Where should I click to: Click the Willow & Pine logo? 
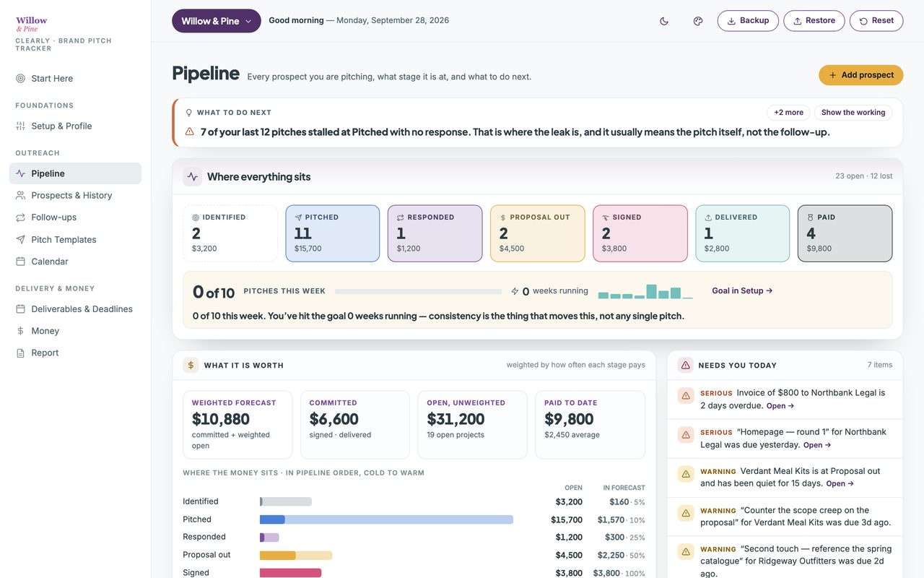(32, 24)
